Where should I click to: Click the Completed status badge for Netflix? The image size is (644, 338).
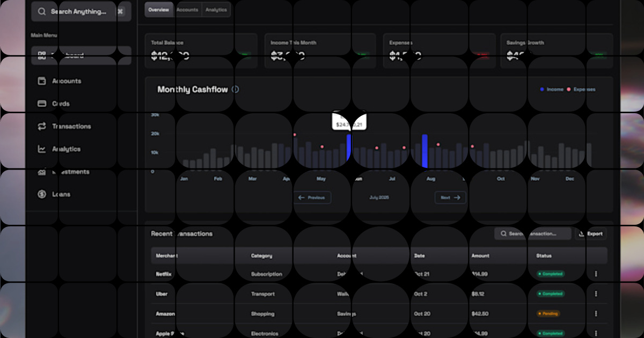[550, 274]
